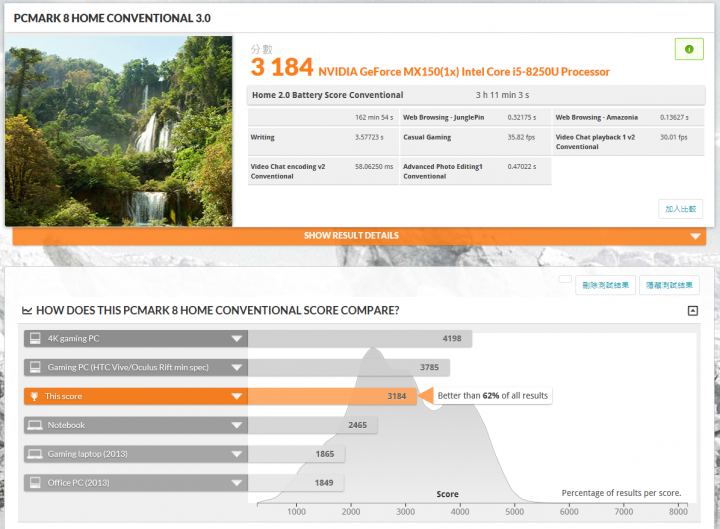Viewport: 720px width, 529px height.
Task: Click the green info icon button
Action: pos(689,49)
